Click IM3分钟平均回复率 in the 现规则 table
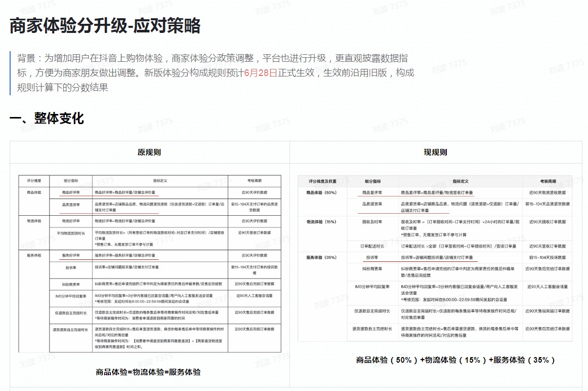The image size is (588, 391). pyautogui.click(x=372, y=287)
